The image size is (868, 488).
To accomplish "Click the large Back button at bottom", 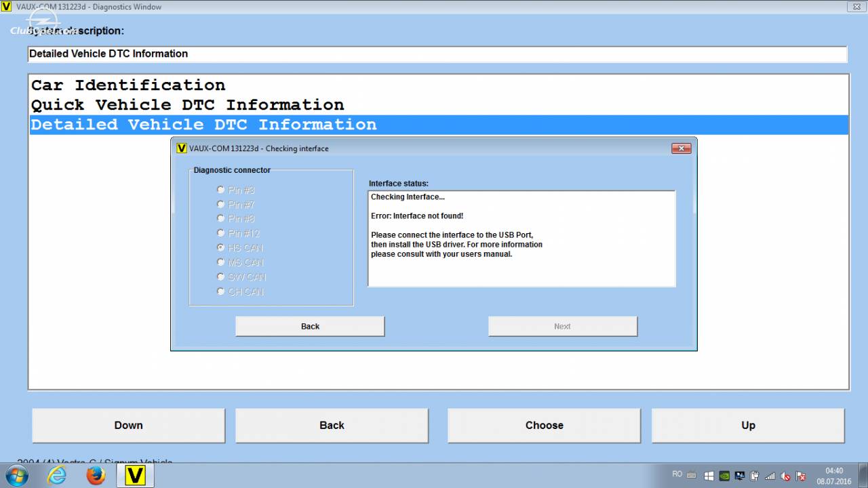I will [332, 425].
